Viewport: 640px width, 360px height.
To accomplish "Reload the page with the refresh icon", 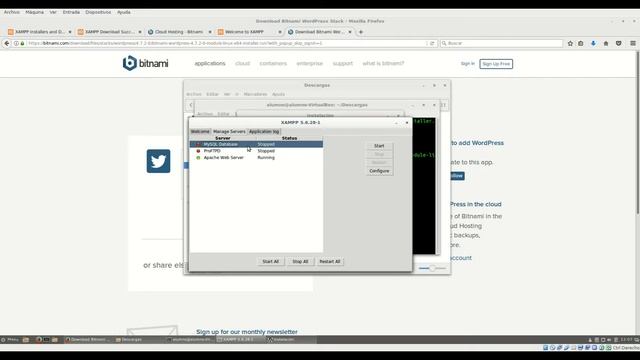I will [432, 43].
